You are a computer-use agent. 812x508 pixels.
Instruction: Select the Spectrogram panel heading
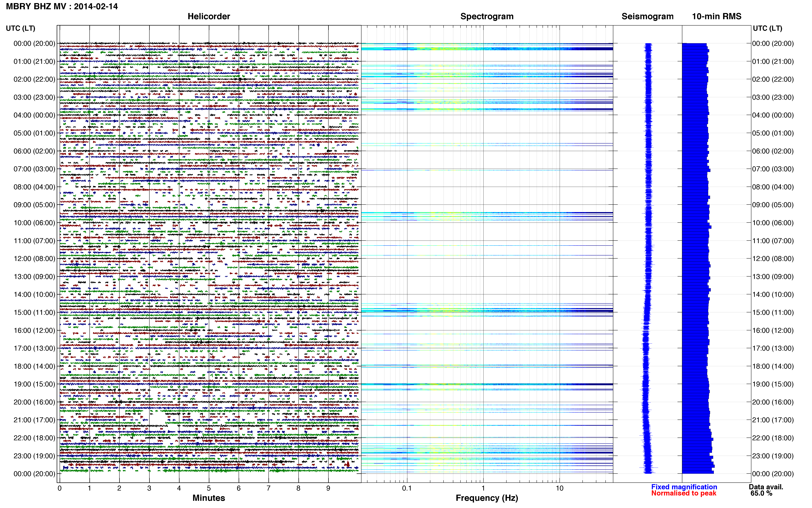click(x=487, y=16)
